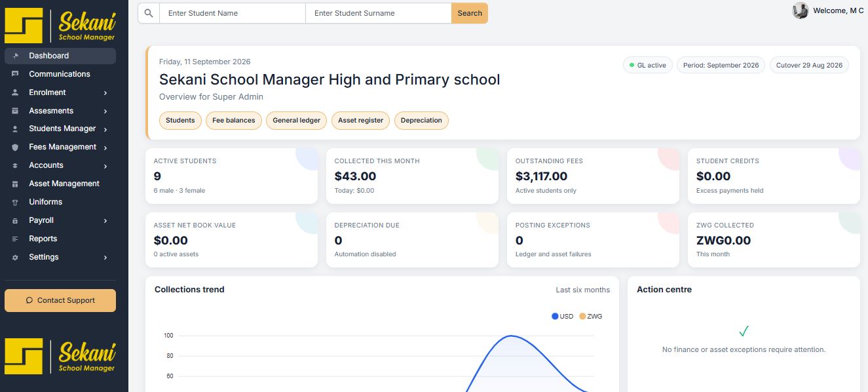Click the Accounts sidebar icon
868x392 pixels.
pyautogui.click(x=15, y=166)
